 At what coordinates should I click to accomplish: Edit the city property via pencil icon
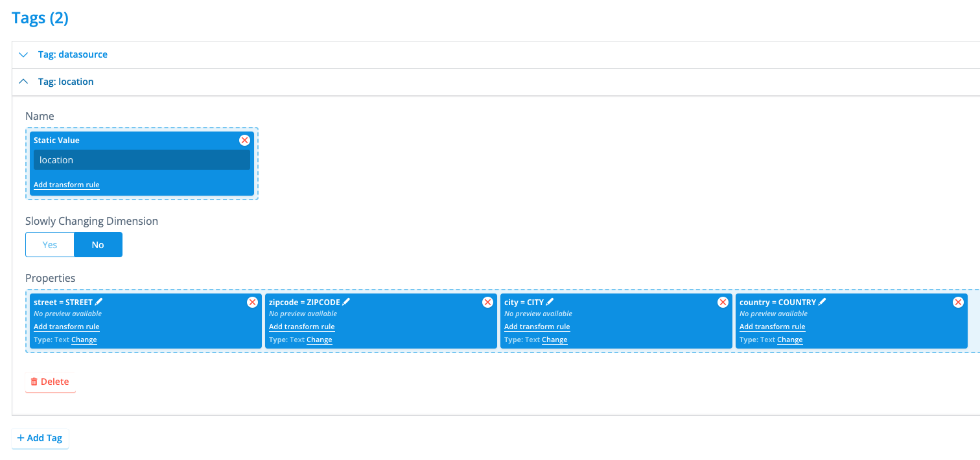pyautogui.click(x=550, y=302)
